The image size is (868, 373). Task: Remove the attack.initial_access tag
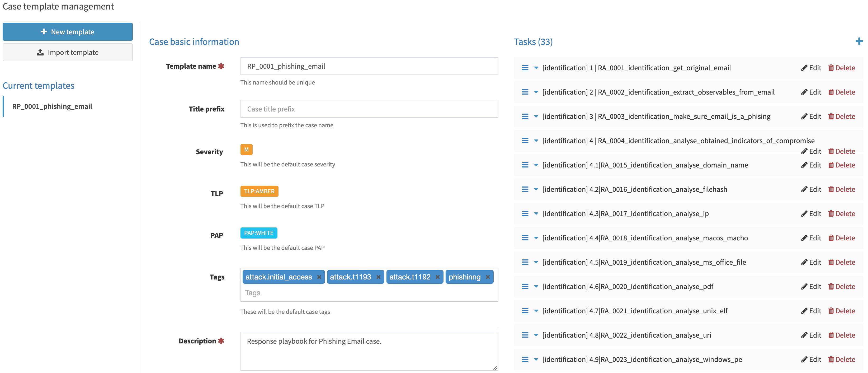pos(319,277)
